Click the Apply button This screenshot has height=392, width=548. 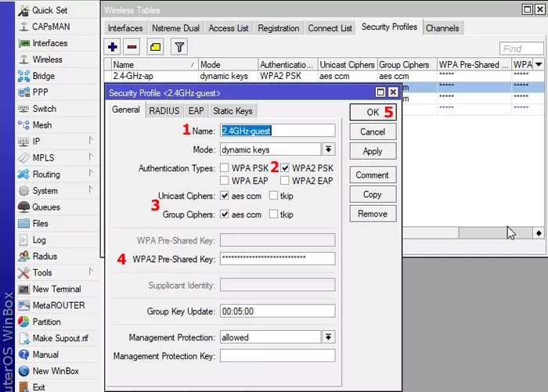(373, 151)
